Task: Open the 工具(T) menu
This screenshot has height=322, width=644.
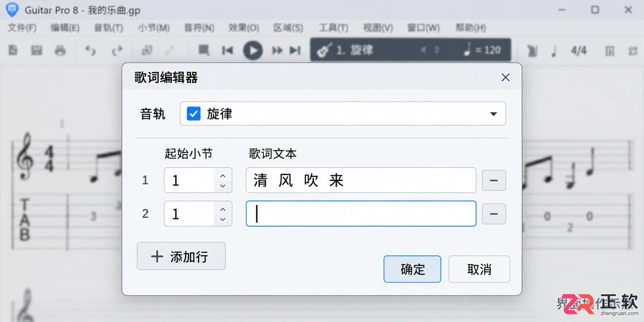Action: [334, 28]
